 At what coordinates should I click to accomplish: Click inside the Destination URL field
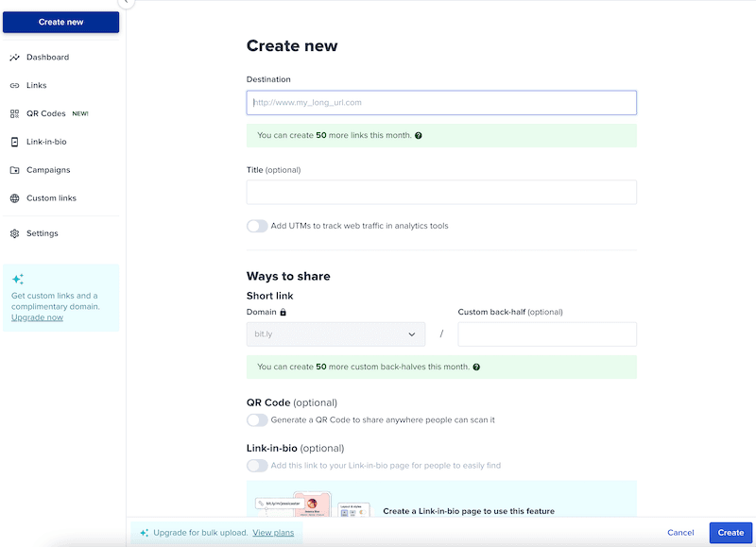(440, 102)
